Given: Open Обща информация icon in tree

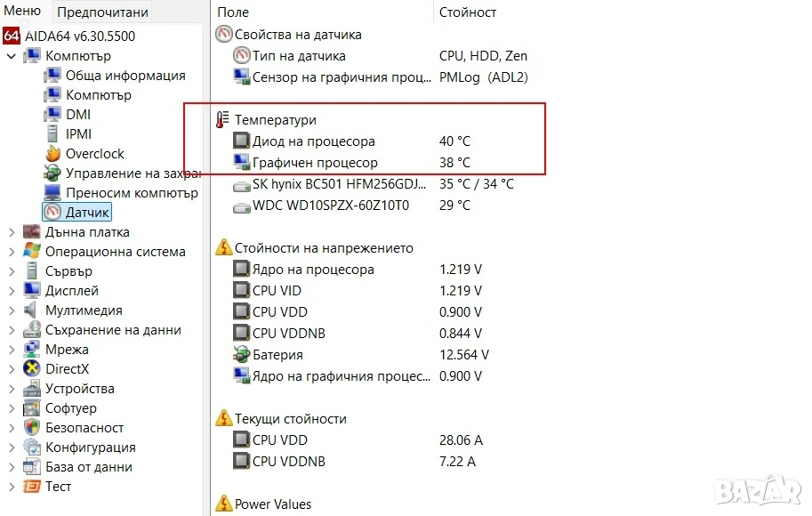Looking at the screenshot, I should pyautogui.click(x=52, y=75).
